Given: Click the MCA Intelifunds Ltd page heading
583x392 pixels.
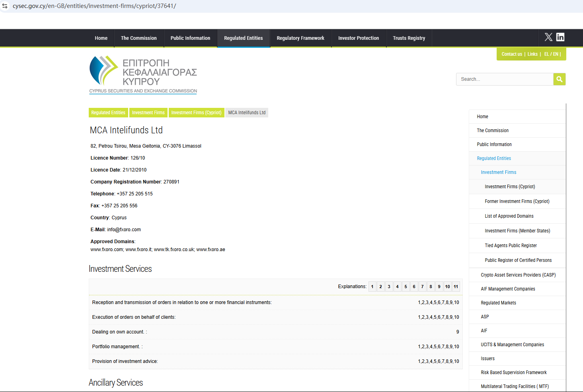Looking at the screenshot, I should [x=126, y=130].
